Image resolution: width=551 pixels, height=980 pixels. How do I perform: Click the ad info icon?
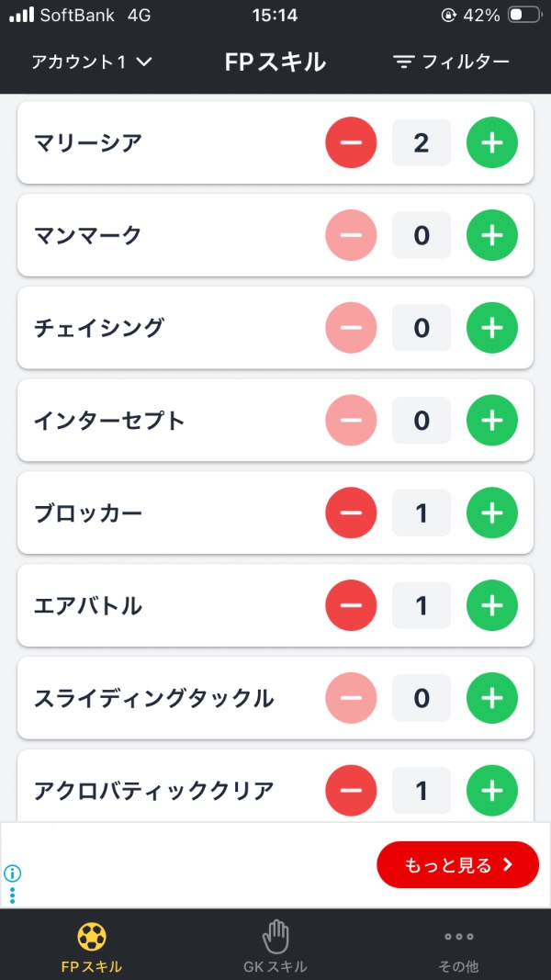[x=13, y=873]
